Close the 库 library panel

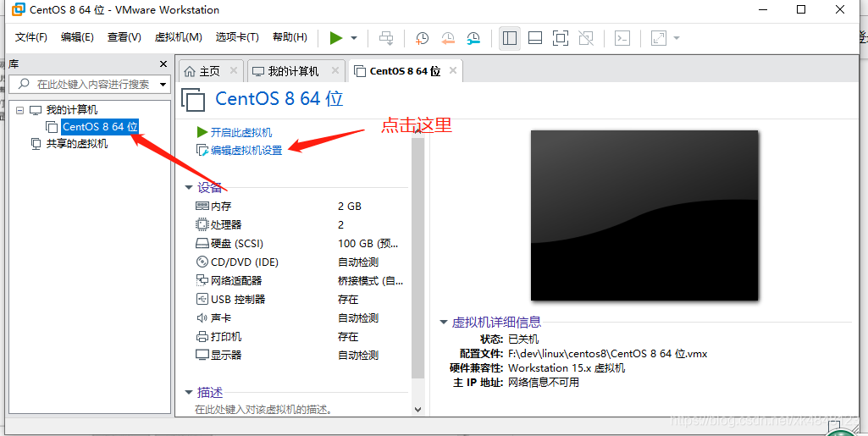pos(163,64)
